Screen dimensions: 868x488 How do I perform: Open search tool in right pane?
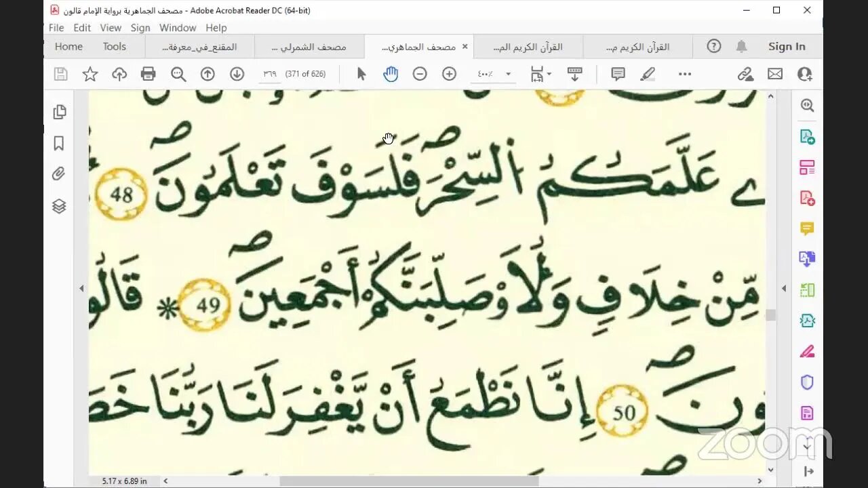tap(807, 105)
